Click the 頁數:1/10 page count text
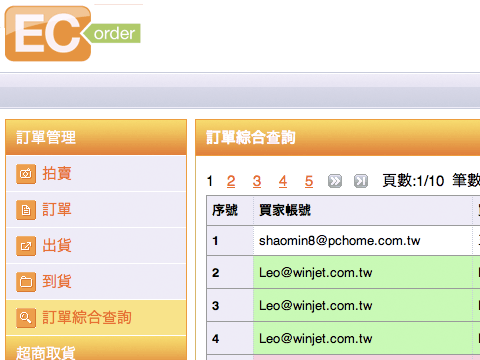This screenshot has height=360, width=480. pyautogui.click(x=413, y=181)
